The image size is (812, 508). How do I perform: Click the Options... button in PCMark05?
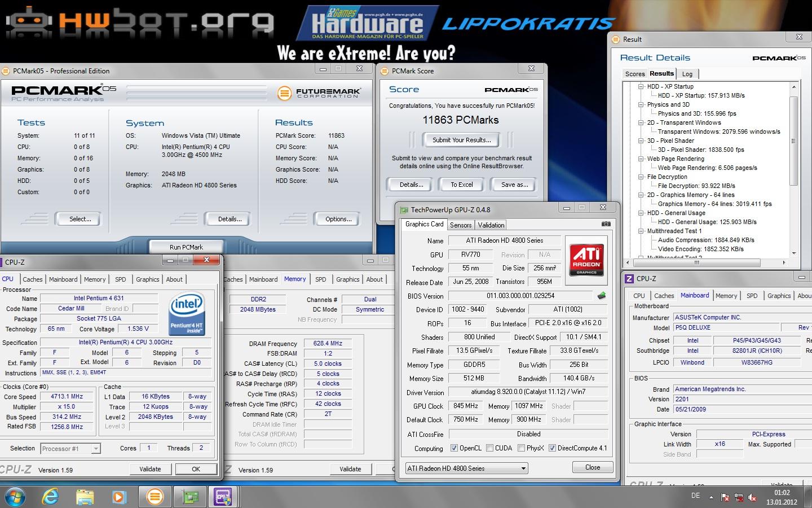(x=338, y=219)
